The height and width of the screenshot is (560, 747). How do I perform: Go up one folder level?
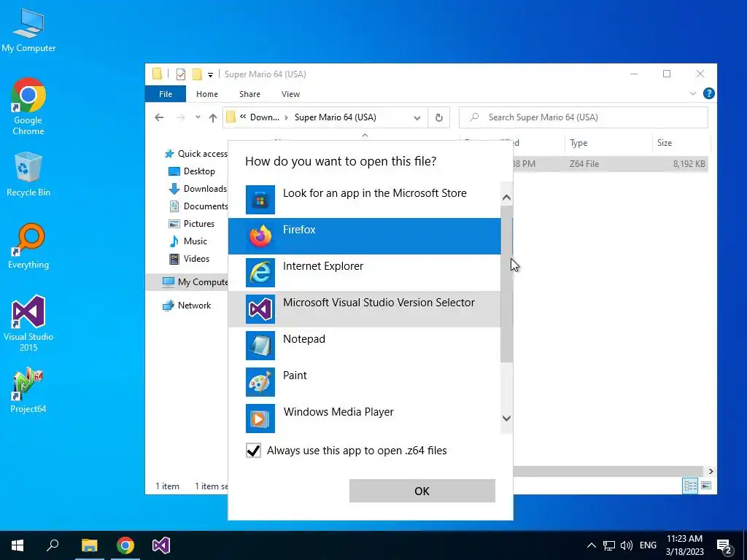tap(213, 117)
